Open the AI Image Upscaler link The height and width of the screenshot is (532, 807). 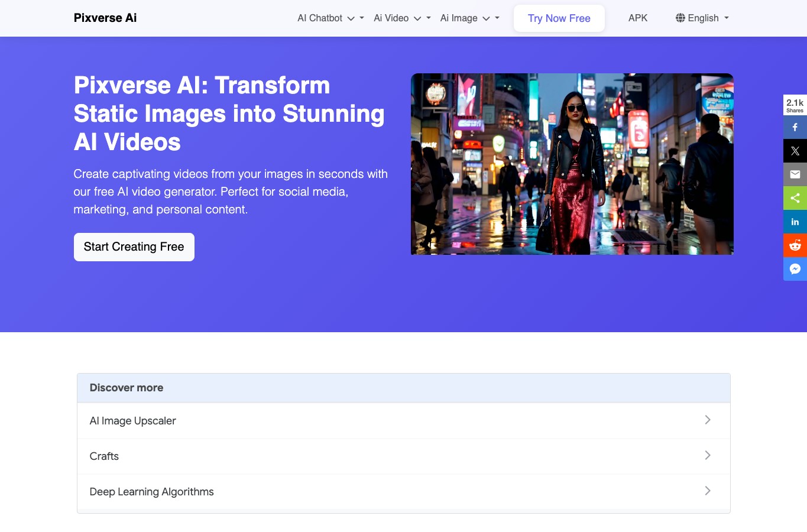[x=404, y=421]
